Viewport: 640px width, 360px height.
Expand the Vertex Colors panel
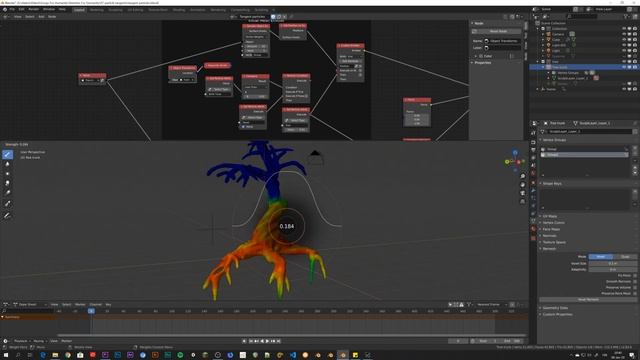553,223
